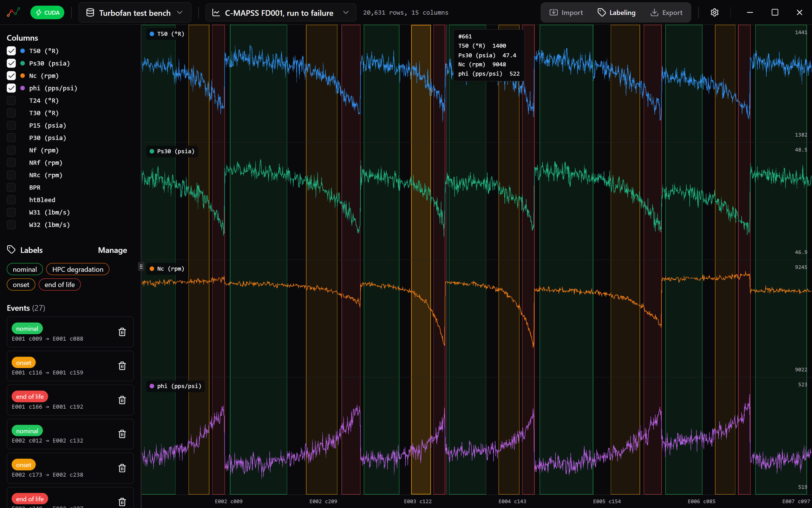Enable the NRf (rpm) column checkbox

point(11,163)
